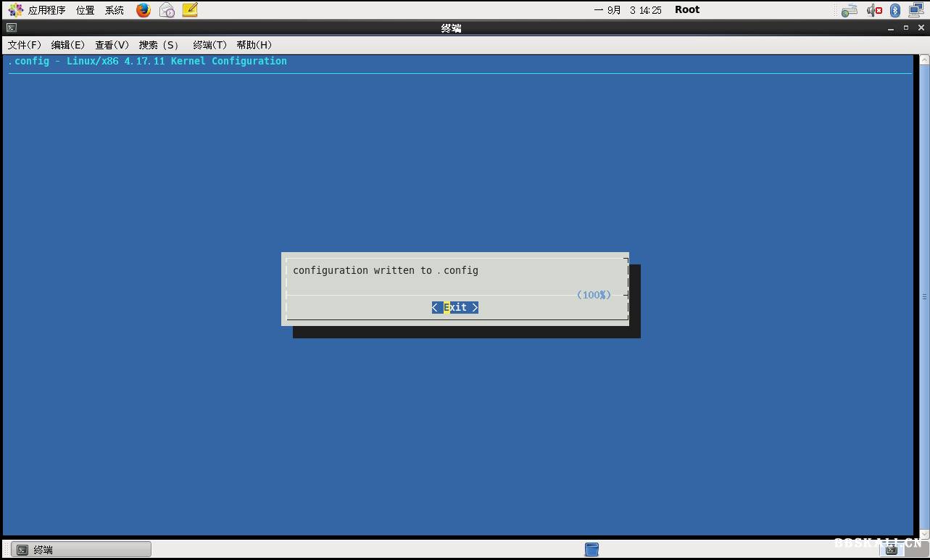930x560 pixels.
Task: Toggle the workspace switcher at bottom right
Action: (x=892, y=549)
